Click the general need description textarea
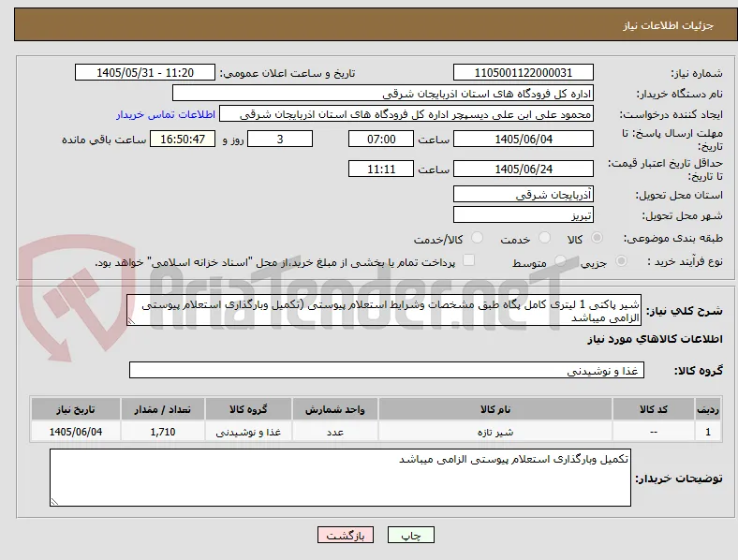 (x=384, y=310)
